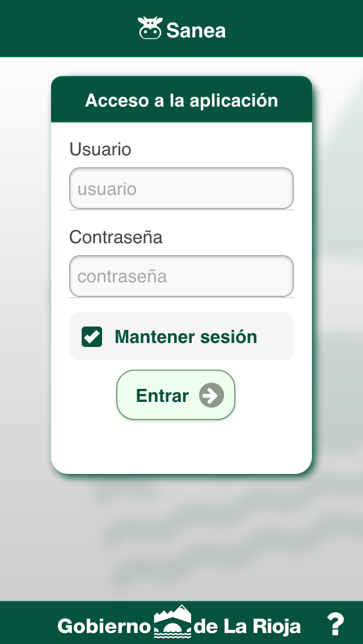Click the Contraseña field label
This screenshot has width=363, height=644.
coord(116,237)
